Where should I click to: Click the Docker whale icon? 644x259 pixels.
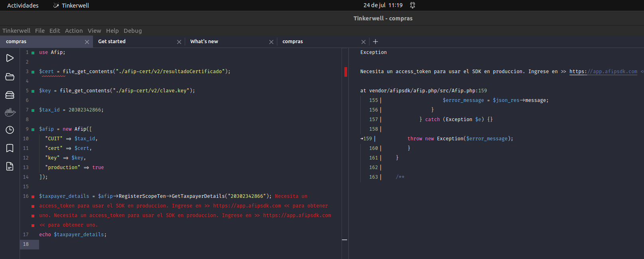point(10,112)
